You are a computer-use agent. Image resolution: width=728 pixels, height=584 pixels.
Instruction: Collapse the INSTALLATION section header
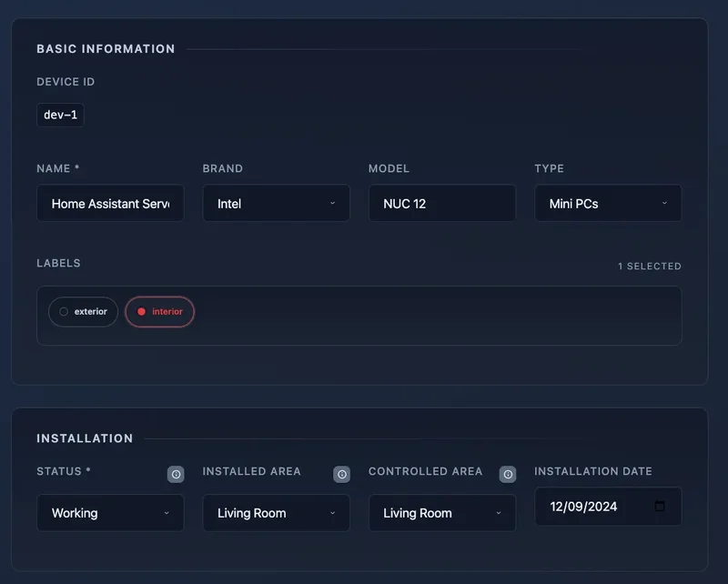85,438
